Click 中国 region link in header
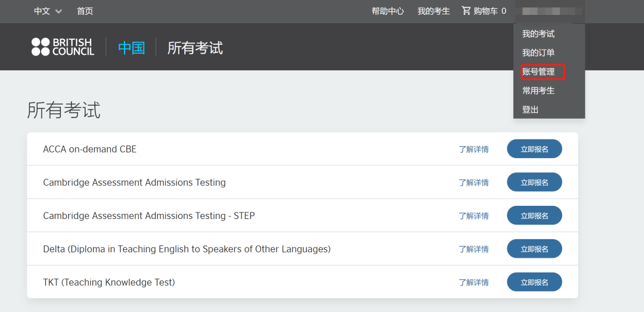The image size is (644, 312). (131, 48)
